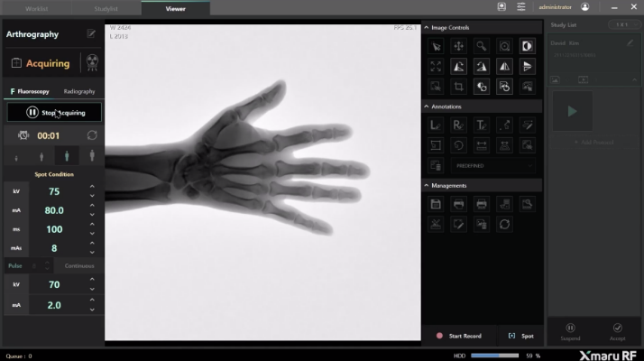Click the reset window level icon
644x361 pixels.
(x=482, y=87)
